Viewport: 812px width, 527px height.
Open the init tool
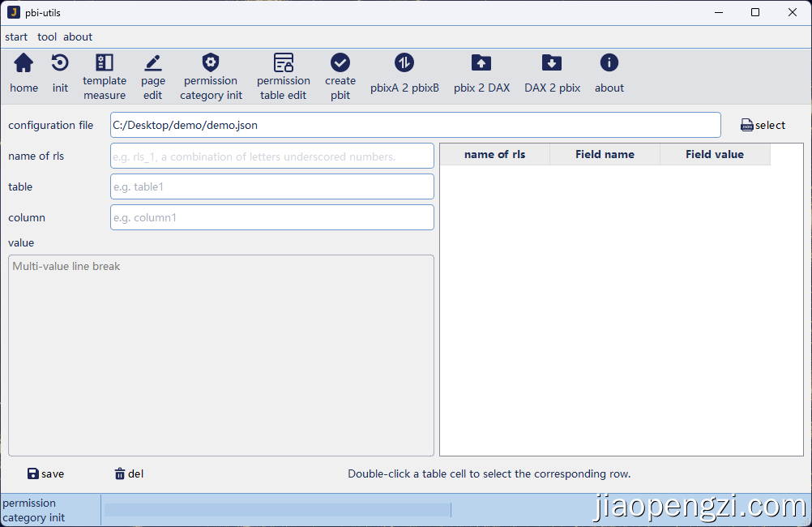click(x=60, y=63)
